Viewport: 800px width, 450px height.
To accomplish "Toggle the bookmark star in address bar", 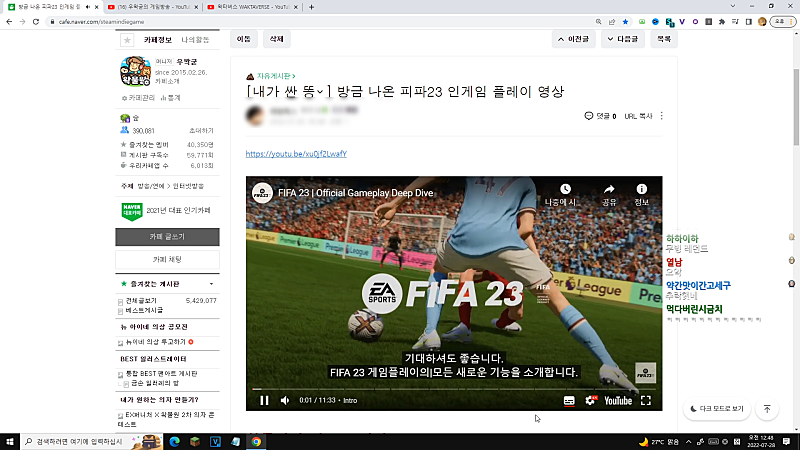I will [625, 22].
